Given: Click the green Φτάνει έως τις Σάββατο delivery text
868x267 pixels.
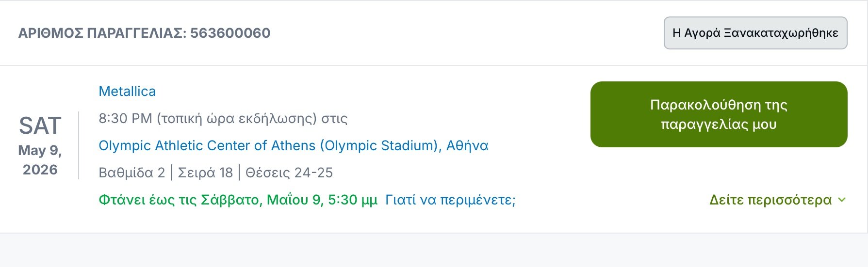Looking at the screenshot, I should click(x=238, y=200).
